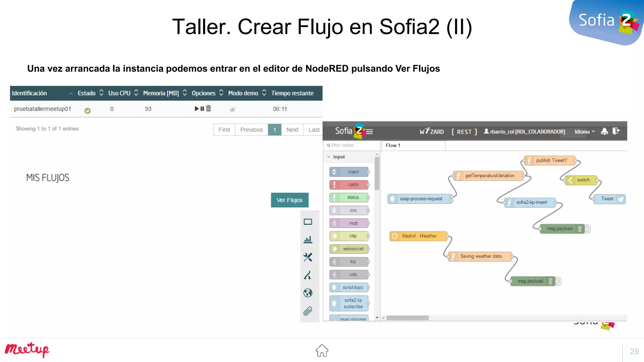Click the Meetup logo
Screen dimensions: 644x362
tap(27, 350)
